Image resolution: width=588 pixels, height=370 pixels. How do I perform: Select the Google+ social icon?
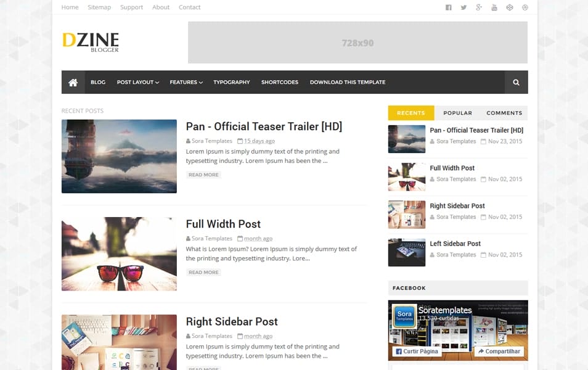(x=479, y=7)
